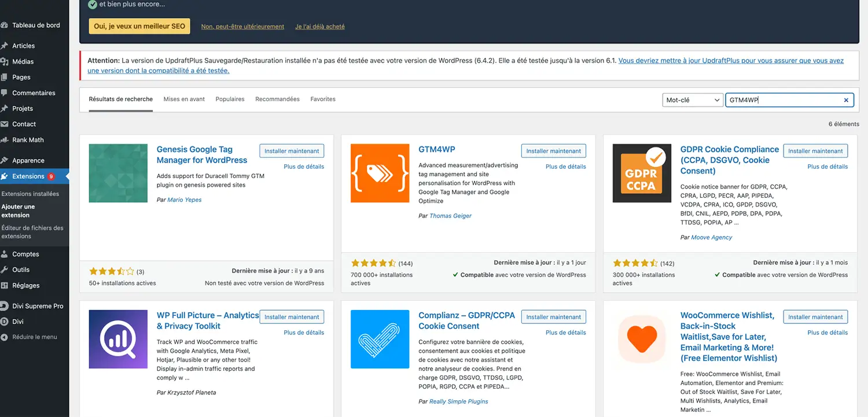Open Extensions installées submenu item
Image resolution: width=868 pixels, height=417 pixels.
[30, 194]
